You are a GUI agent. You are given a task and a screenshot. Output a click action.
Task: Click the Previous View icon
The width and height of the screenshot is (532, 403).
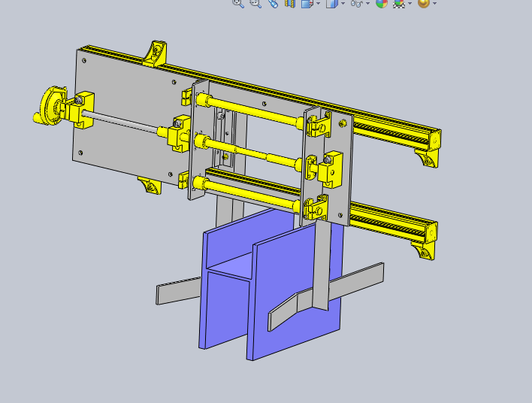tap(273, 3)
